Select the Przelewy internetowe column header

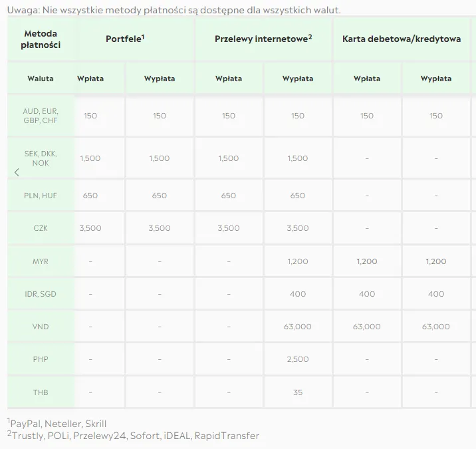[x=263, y=39]
